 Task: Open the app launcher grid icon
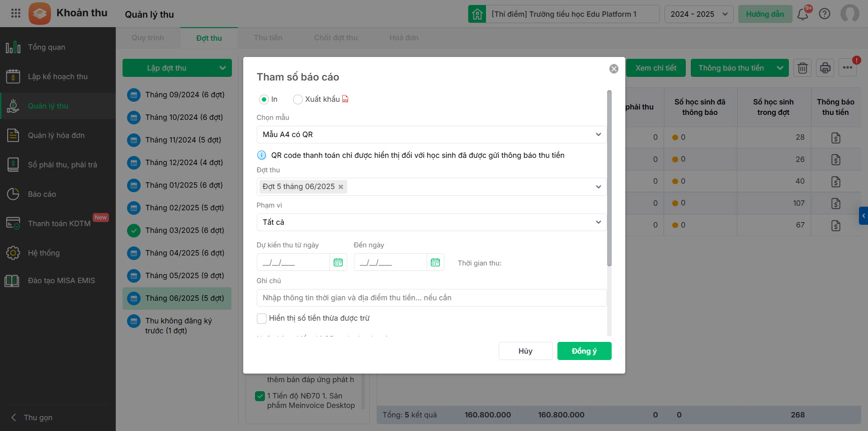point(16,13)
